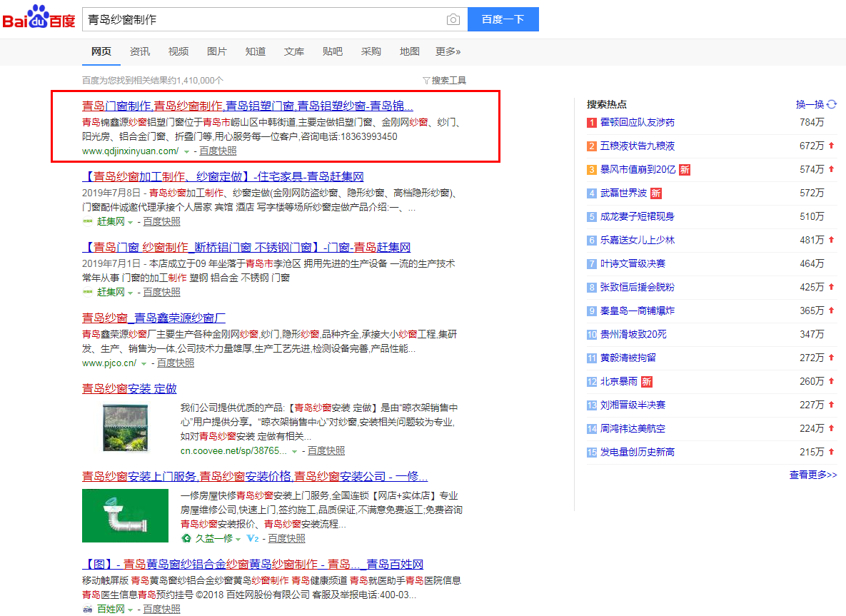Switch to the 资讯 tab
Viewport: 846px width, 616px height.
point(140,51)
